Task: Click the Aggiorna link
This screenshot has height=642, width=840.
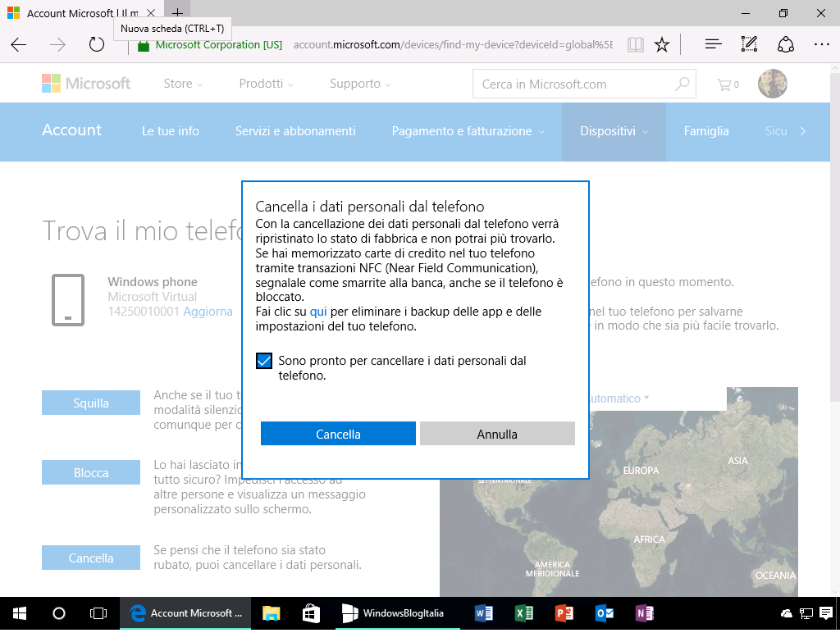Action: coord(208,312)
